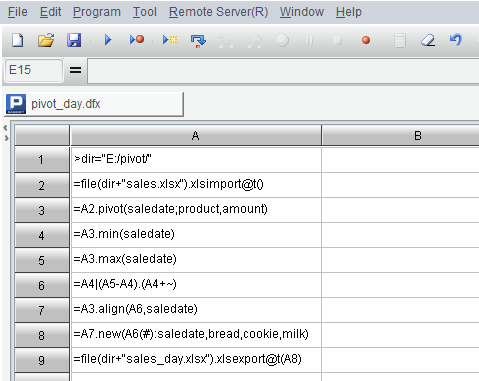Click the Save floppy disk icon

74,40
